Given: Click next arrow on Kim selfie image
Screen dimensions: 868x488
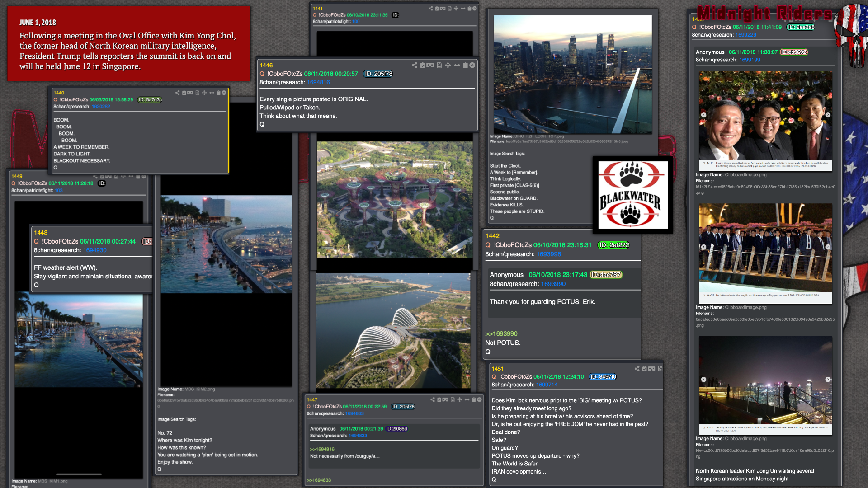Looking at the screenshot, I should (828, 115).
